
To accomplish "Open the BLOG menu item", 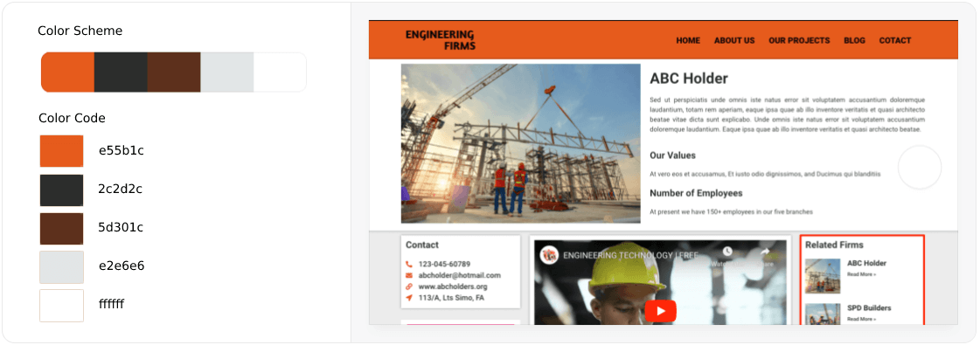I will pos(854,40).
